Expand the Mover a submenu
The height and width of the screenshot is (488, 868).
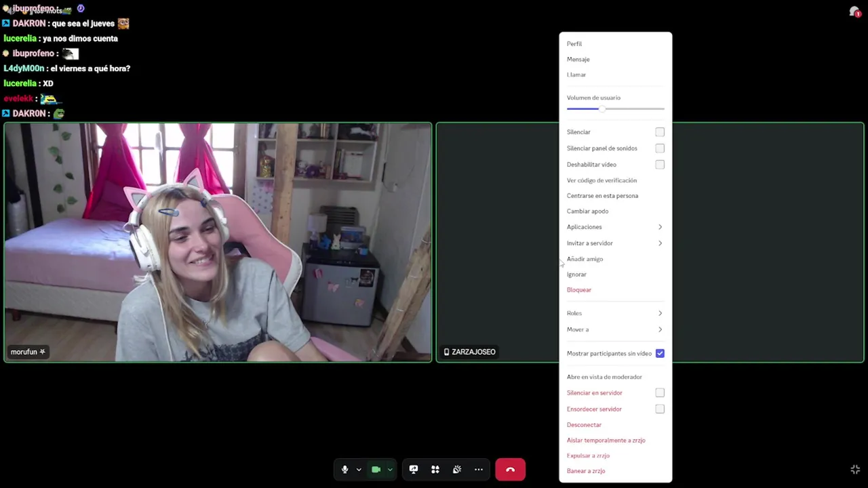tap(615, 329)
